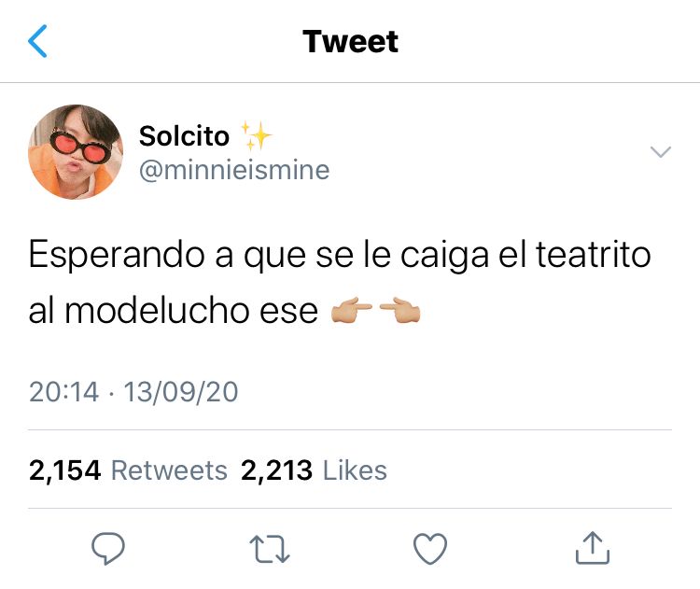Tap the word teatrito in the tweet
The image size is (700, 589).
pos(594,255)
